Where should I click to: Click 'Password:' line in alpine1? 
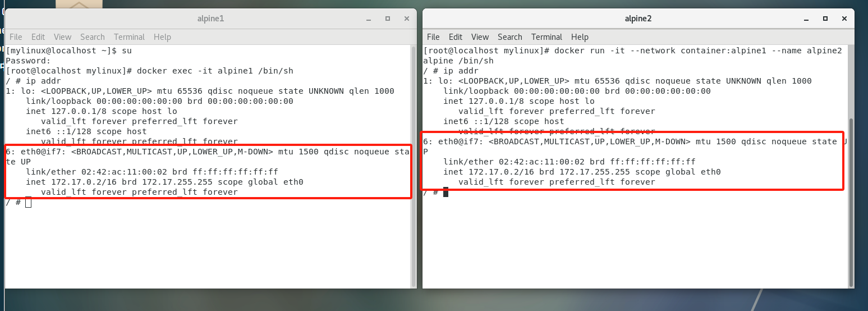tap(28, 61)
